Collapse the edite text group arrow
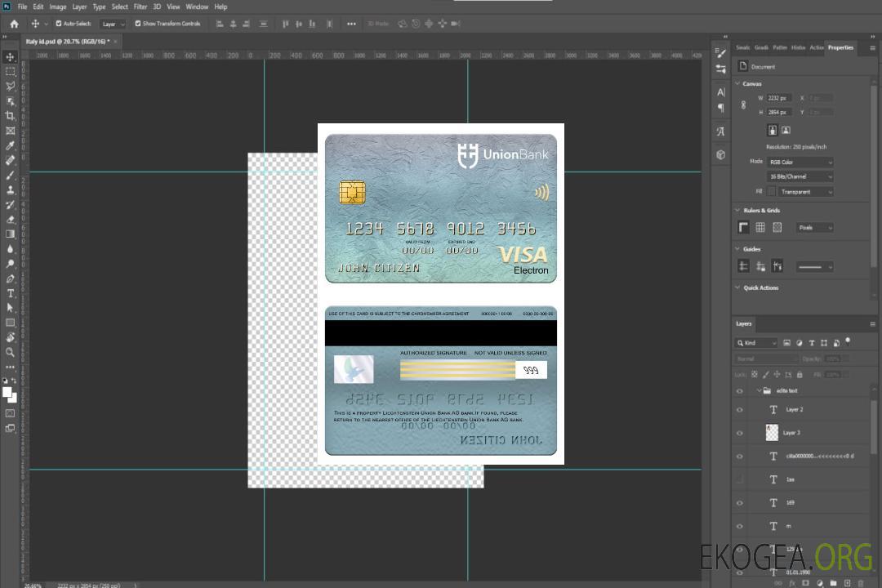This screenshot has width=882, height=588. (x=759, y=390)
